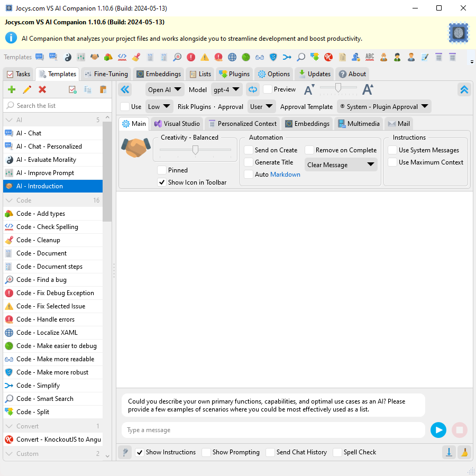Click the blue refresh models icon next to gpt-4
This screenshot has height=476, width=476.
point(253,89)
